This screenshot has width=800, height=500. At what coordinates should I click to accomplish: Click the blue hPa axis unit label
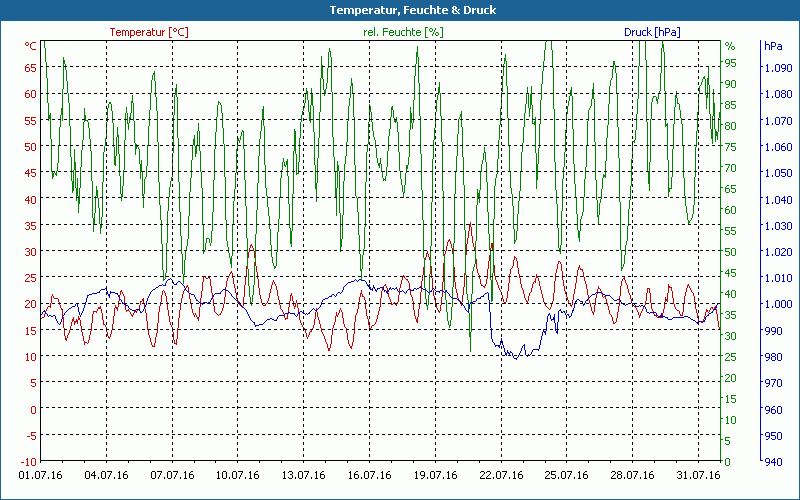(773, 46)
